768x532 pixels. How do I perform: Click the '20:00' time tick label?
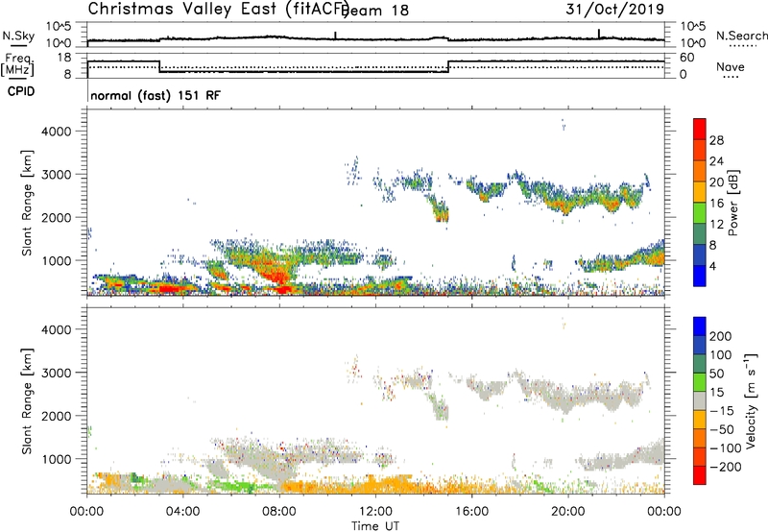pos(568,512)
